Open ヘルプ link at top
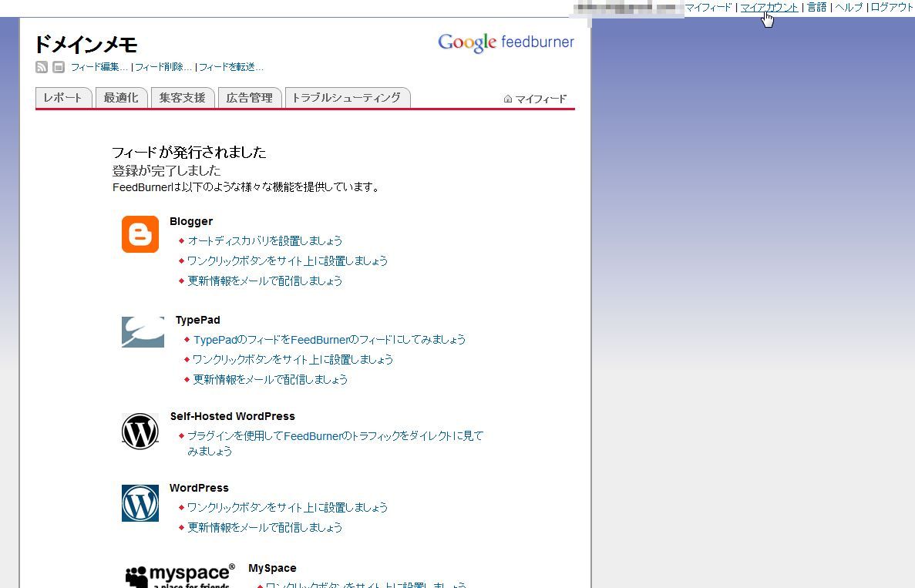The height and width of the screenshot is (588, 915). (849, 8)
